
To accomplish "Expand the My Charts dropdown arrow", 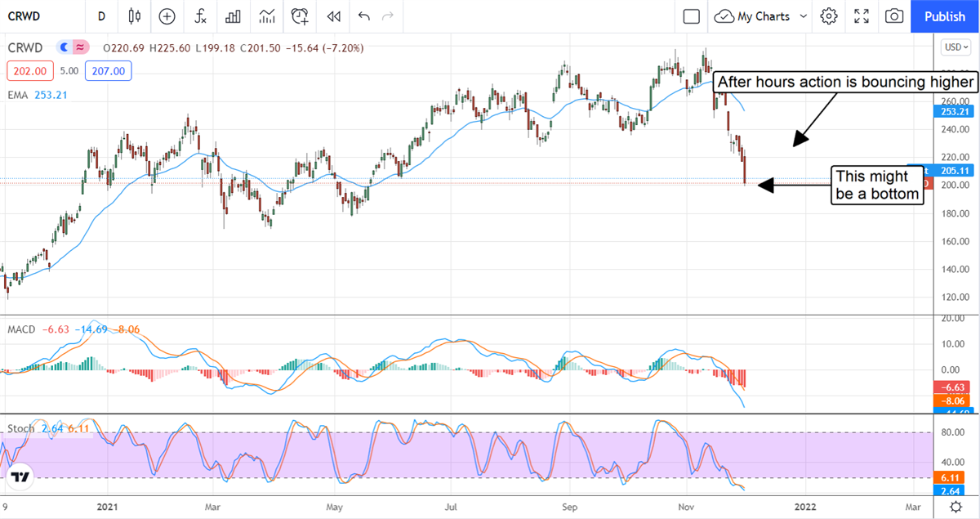I will tap(804, 16).
